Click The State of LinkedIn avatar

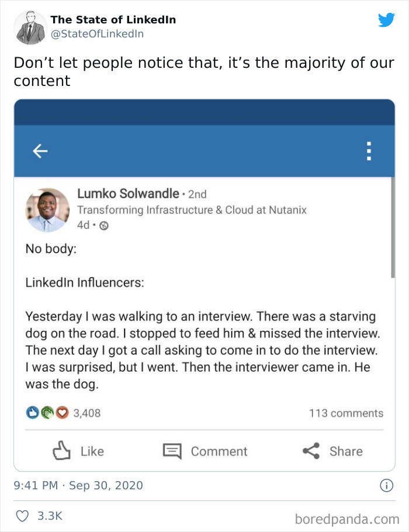click(x=29, y=27)
